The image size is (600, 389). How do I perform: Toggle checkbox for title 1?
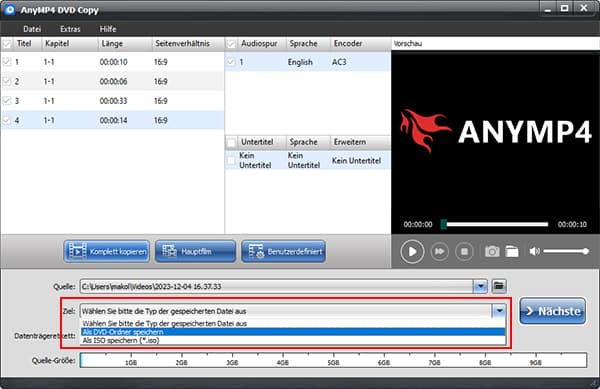(x=7, y=62)
